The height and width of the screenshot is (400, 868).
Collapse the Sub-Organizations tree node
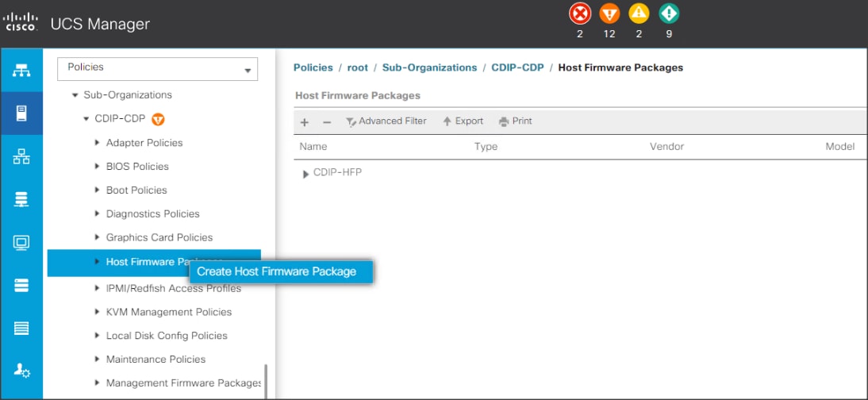[x=75, y=95]
